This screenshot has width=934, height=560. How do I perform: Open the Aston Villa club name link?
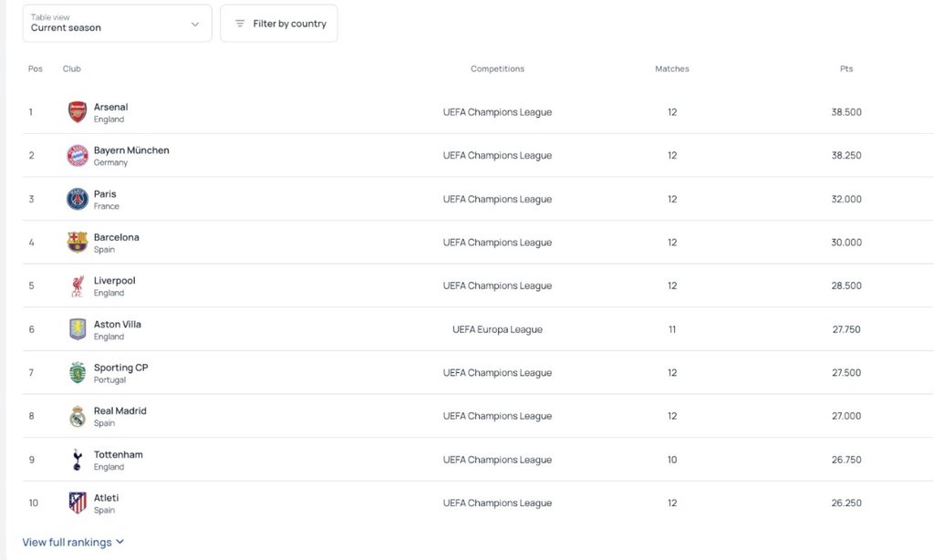[x=118, y=324]
